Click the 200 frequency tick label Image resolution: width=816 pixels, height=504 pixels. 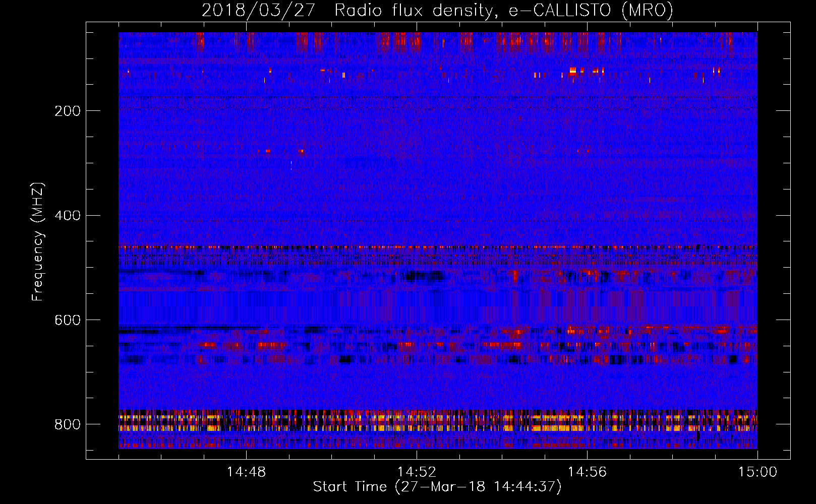tap(68, 111)
